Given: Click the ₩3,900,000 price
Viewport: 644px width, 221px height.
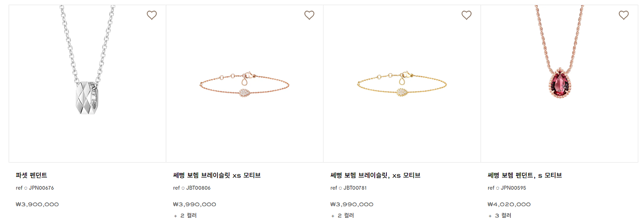Looking at the screenshot, I should pyautogui.click(x=37, y=204).
